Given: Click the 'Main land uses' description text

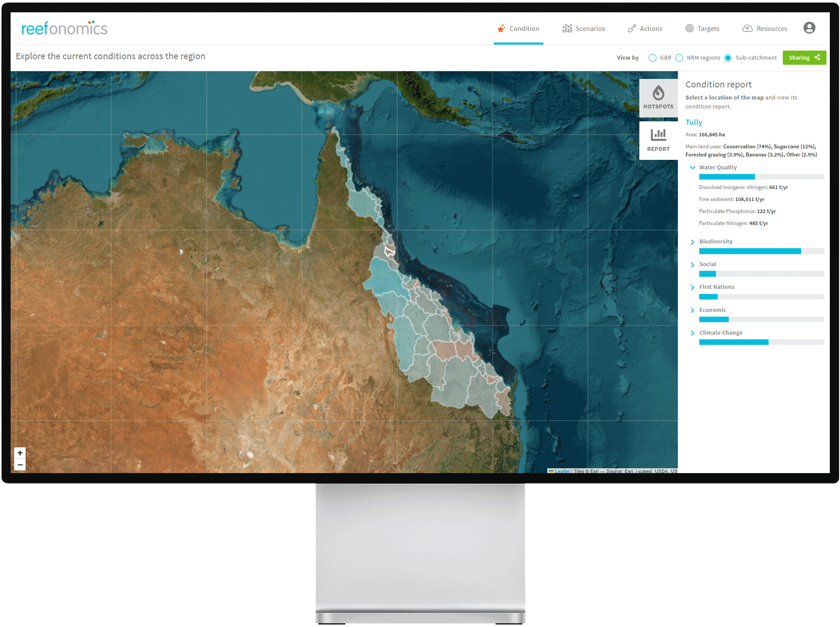Looking at the screenshot, I should pos(751,150).
